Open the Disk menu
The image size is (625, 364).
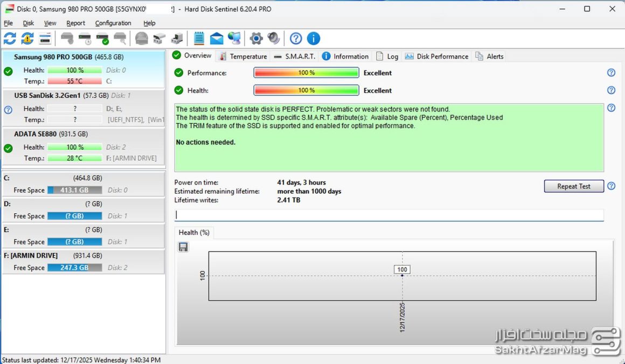(x=29, y=23)
